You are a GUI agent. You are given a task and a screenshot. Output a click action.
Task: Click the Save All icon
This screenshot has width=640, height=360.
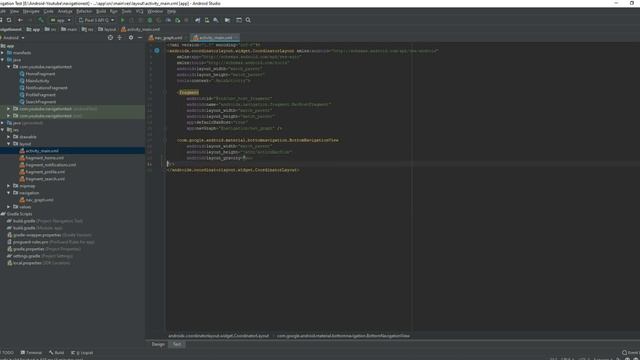pyautogui.click(x=1, y=20)
